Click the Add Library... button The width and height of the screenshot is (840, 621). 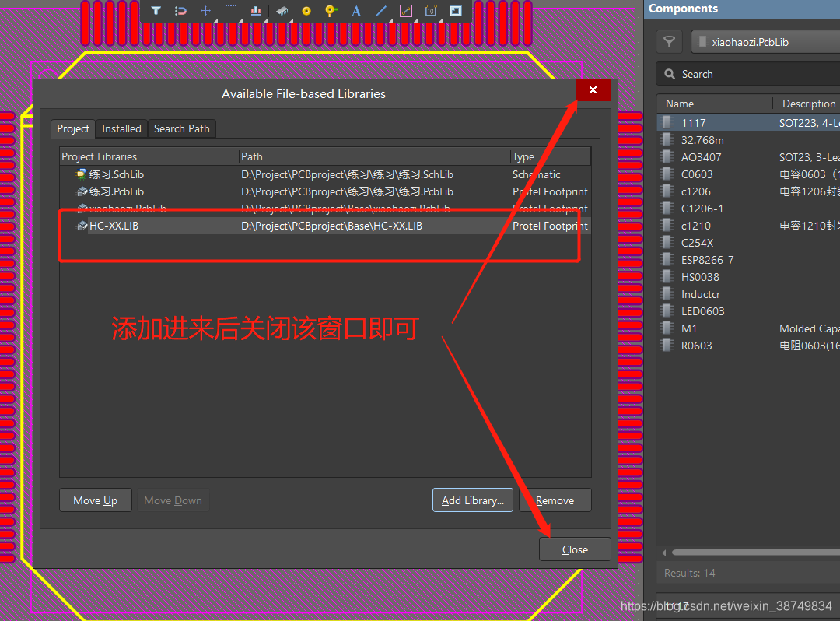click(x=473, y=500)
